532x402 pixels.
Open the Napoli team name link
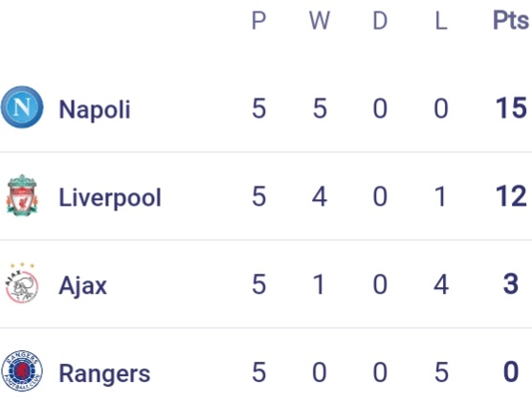click(x=95, y=109)
